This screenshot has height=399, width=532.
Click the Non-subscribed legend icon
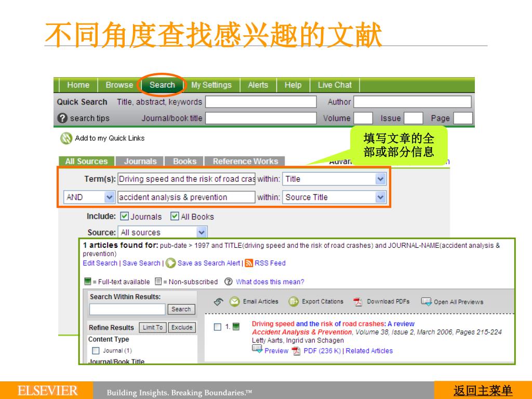[158, 281]
